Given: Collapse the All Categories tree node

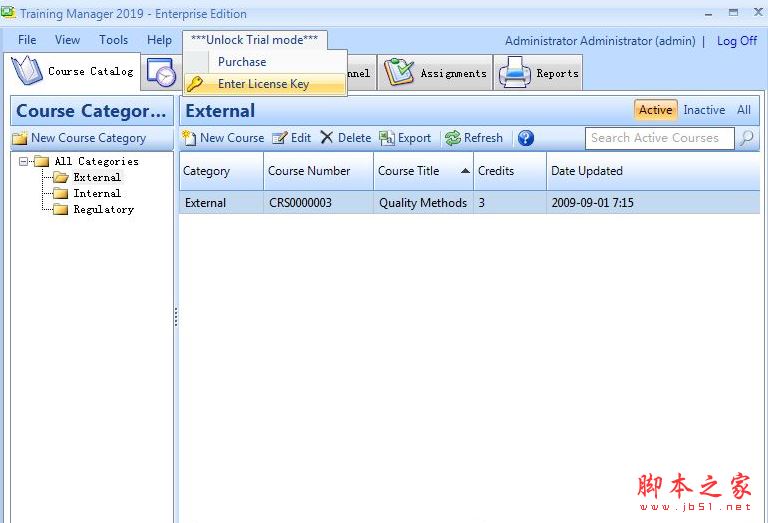Looking at the screenshot, I should (x=23, y=161).
